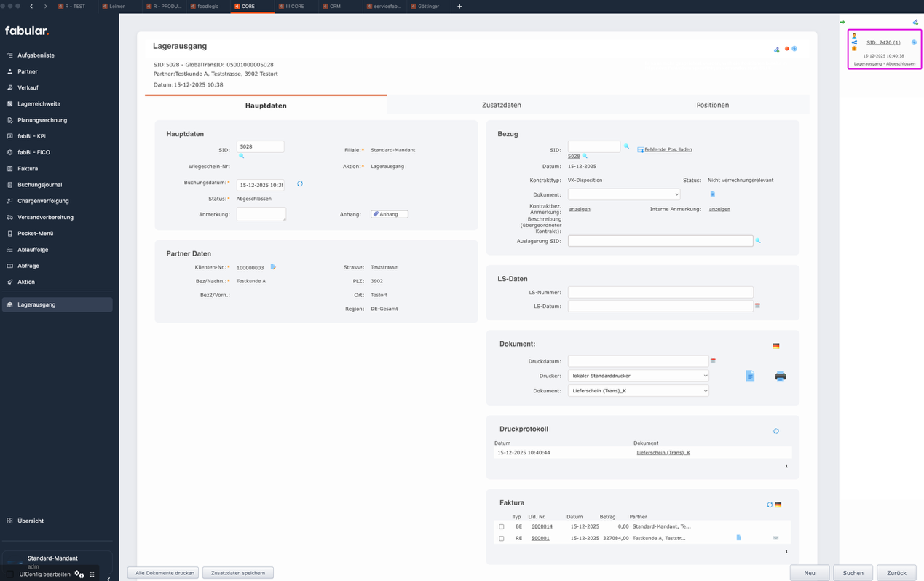
Task: Click the Druckdatum calendar icon
Action: [x=713, y=361]
